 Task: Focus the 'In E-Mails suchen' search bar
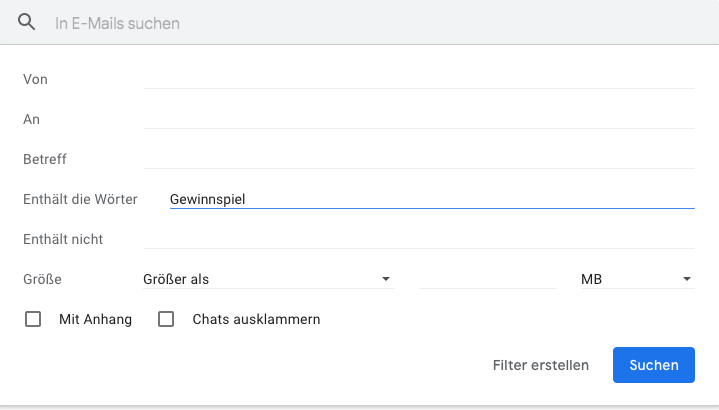[x=376, y=23]
